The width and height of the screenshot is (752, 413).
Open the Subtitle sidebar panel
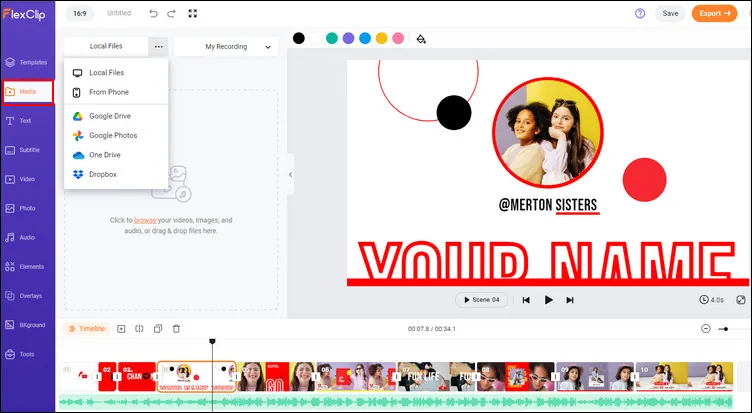(x=23, y=150)
